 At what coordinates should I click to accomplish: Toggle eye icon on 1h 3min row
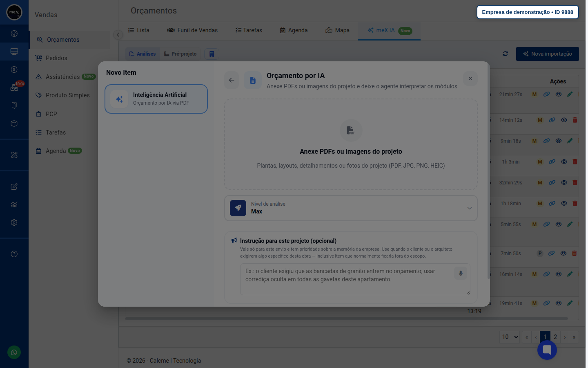coord(564,162)
